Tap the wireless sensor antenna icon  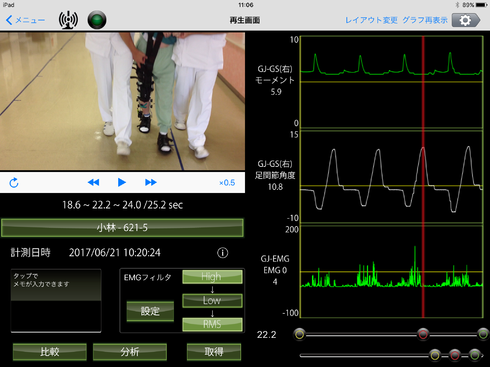point(68,20)
